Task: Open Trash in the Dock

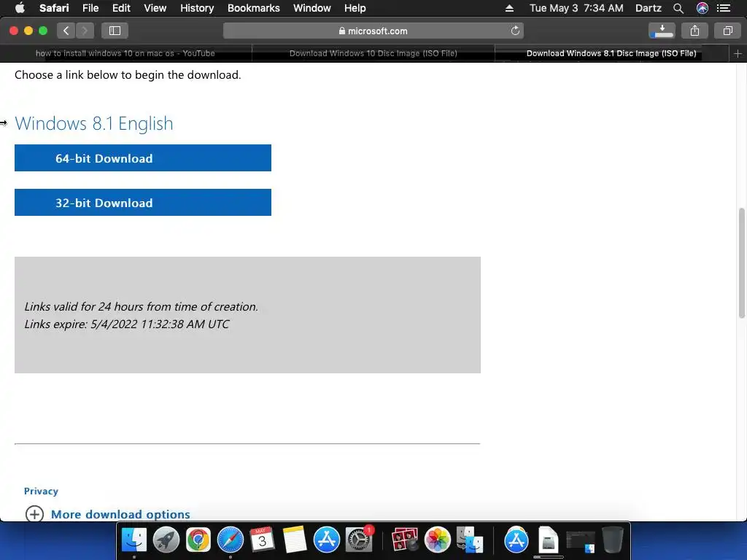Action: coord(613,540)
